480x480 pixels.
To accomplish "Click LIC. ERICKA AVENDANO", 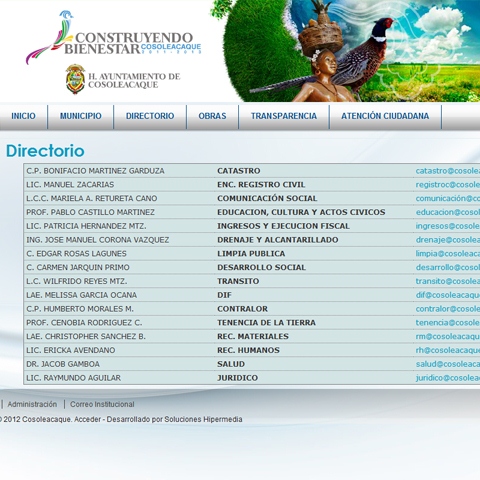I will tap(71, 350).
